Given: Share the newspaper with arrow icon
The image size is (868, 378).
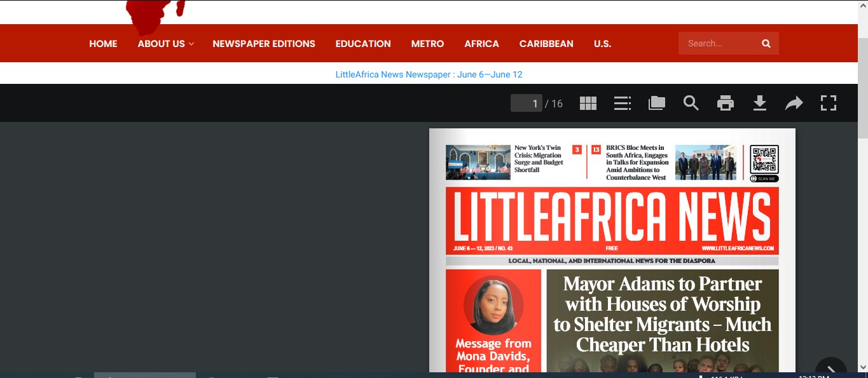Looking at the screenshot, I should (794, 103).
